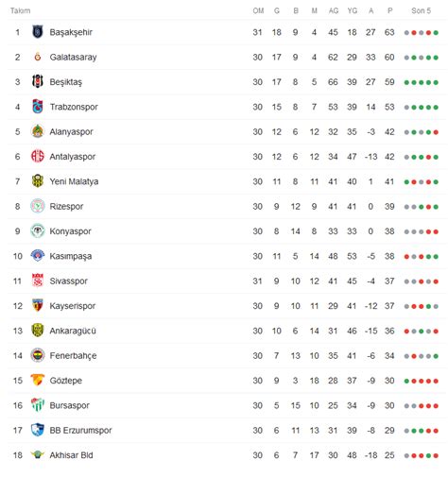The width and height of the screenshot is (448, 477).
Task: Click the Takım column header
Action: 21,10
